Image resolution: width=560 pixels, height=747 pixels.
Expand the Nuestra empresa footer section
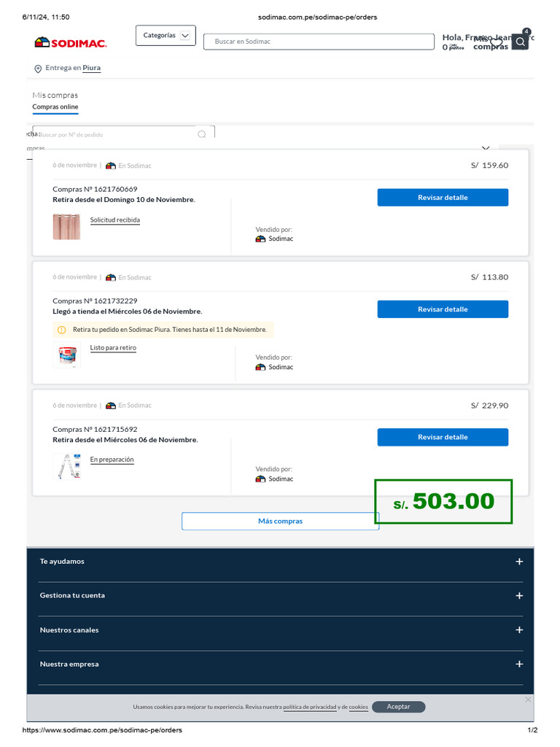tap(281, 664)
